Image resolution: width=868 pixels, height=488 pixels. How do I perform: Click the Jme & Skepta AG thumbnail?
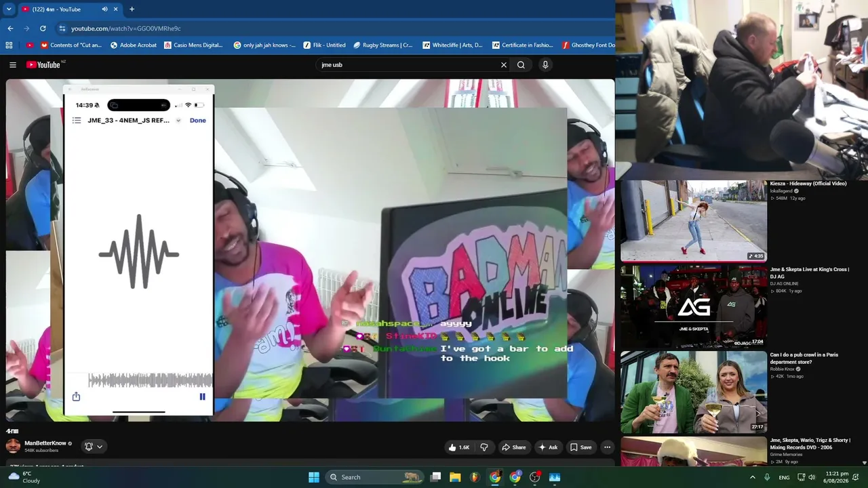(694, 306)
